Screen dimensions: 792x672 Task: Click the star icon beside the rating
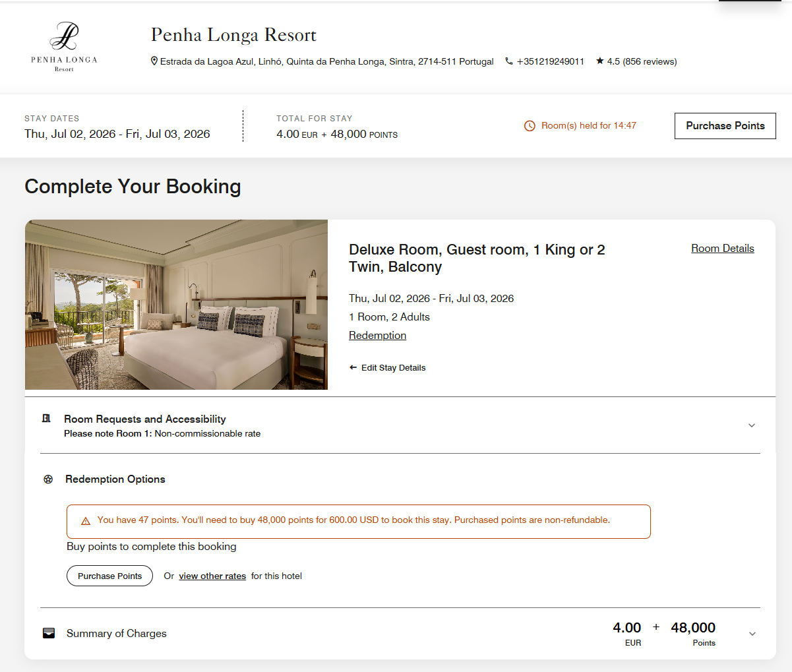pos(600,61)
